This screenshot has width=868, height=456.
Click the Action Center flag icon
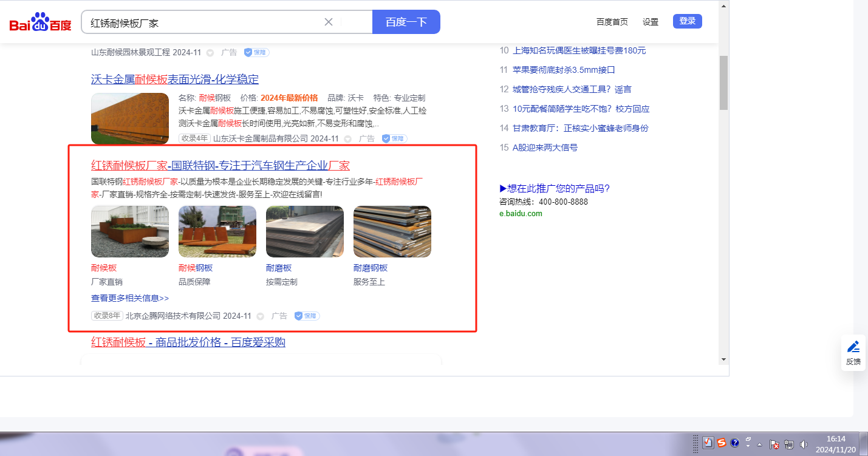774,444
